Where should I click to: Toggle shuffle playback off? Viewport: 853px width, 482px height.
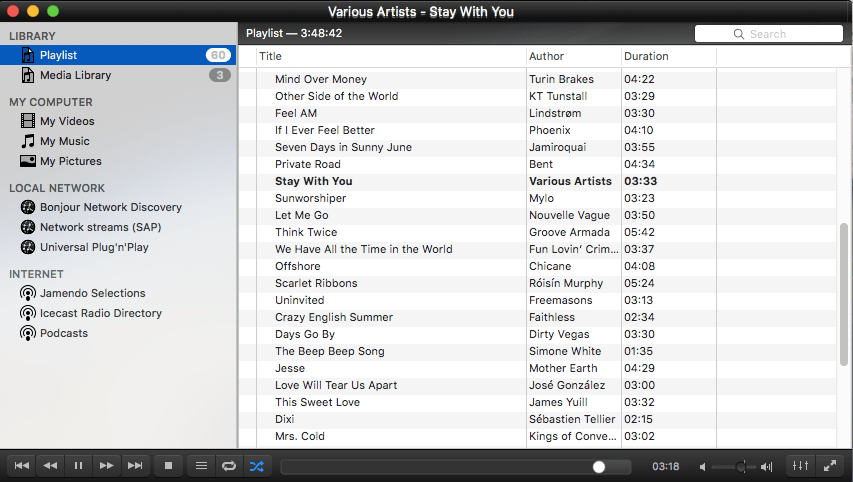[257, 465]
